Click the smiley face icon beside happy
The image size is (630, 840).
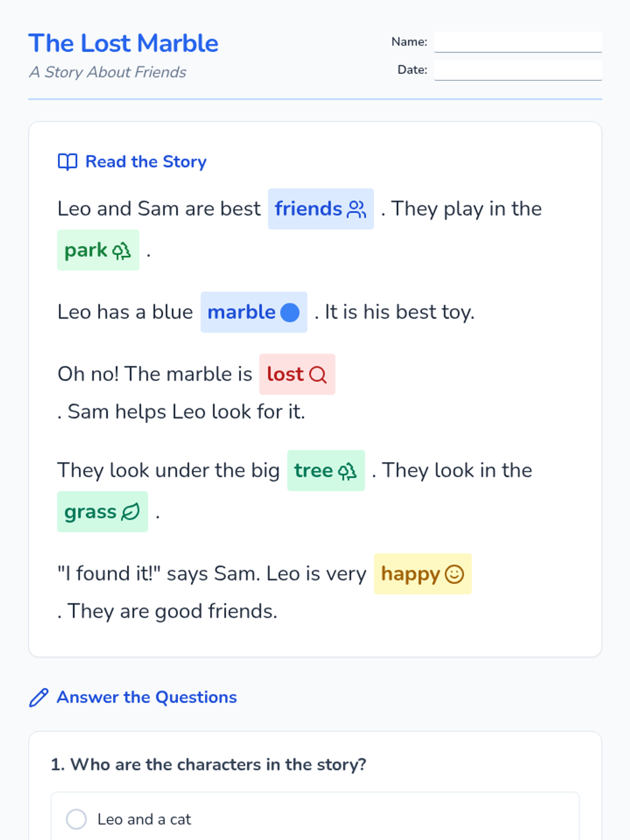(x=454, y=574)
